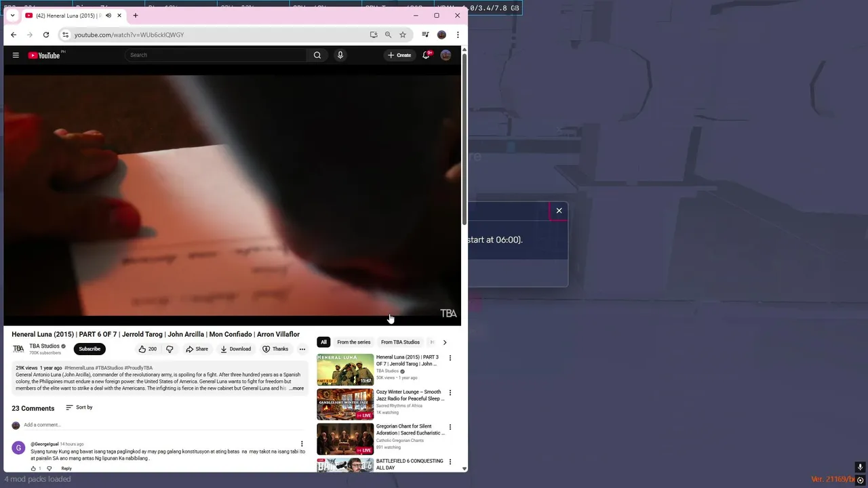The image size is (868, 488).
Task: Open more actions beside Thanks button
Action: (x=302, y=349)
